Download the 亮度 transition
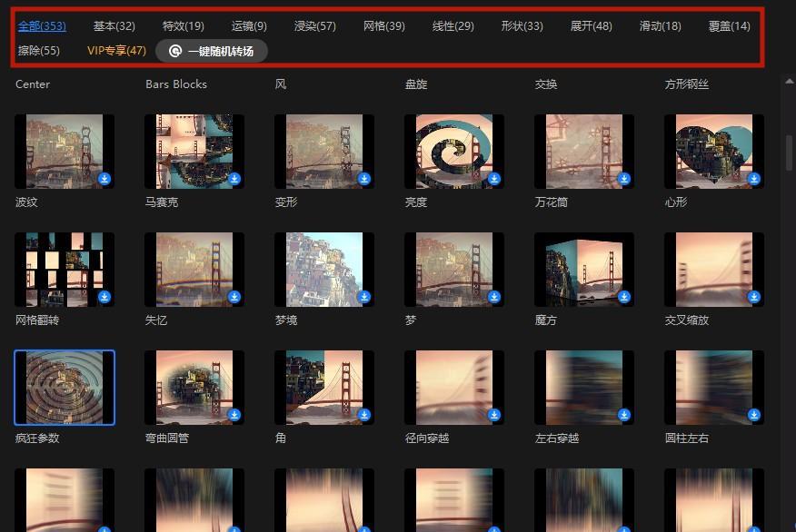The image size is (796, 532). tap(494, 179)
